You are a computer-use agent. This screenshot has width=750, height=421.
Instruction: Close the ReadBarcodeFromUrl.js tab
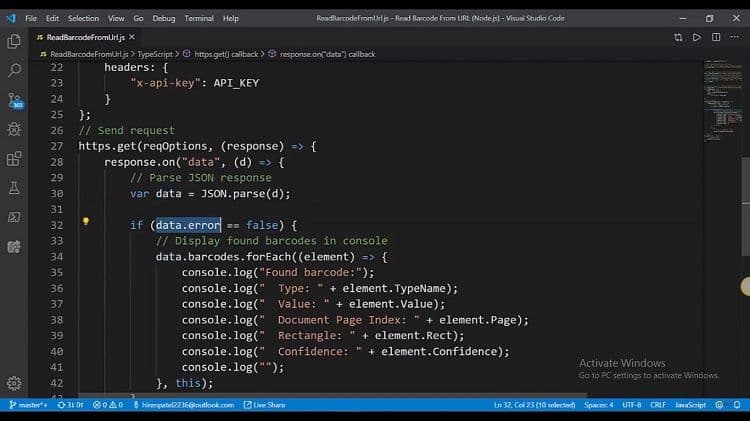[x=133, y=37]
